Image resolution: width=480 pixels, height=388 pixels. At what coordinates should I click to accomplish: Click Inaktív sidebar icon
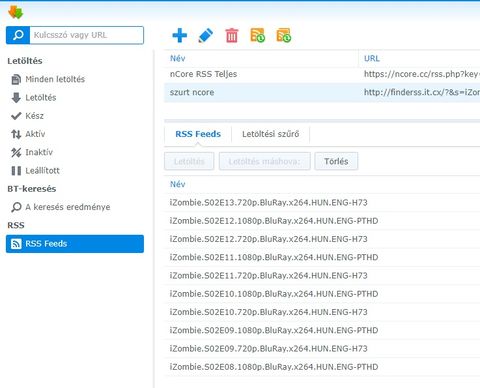coord(16,152)
